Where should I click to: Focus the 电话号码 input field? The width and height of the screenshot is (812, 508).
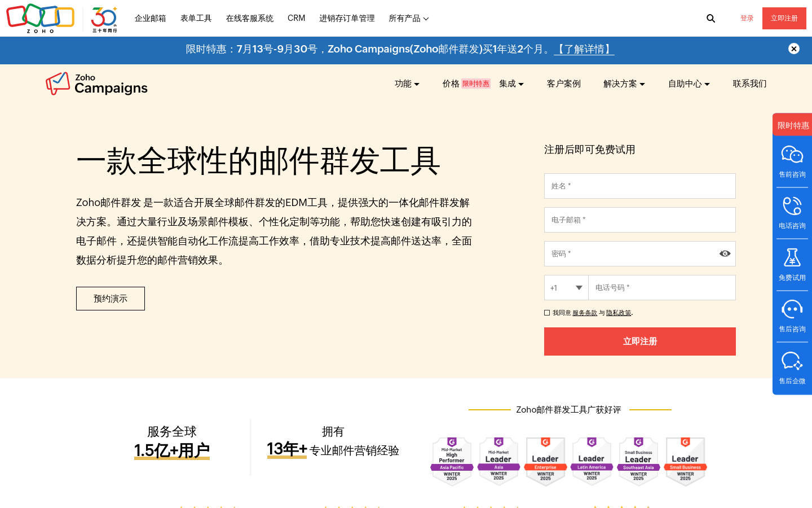[x=662, y=288]
